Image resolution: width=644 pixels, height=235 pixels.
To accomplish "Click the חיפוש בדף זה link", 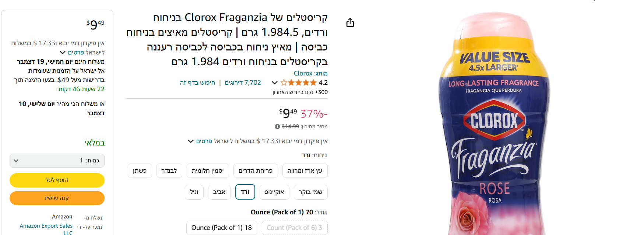I will point(197,83).
